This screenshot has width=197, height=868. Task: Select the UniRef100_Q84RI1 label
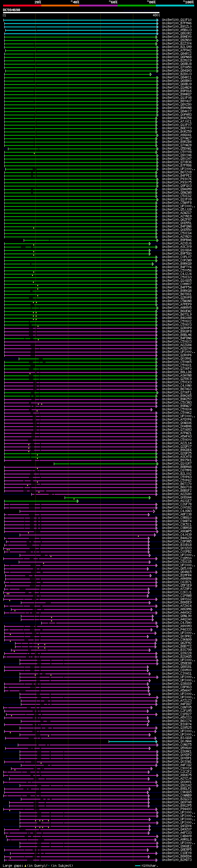tap(176, 78)
